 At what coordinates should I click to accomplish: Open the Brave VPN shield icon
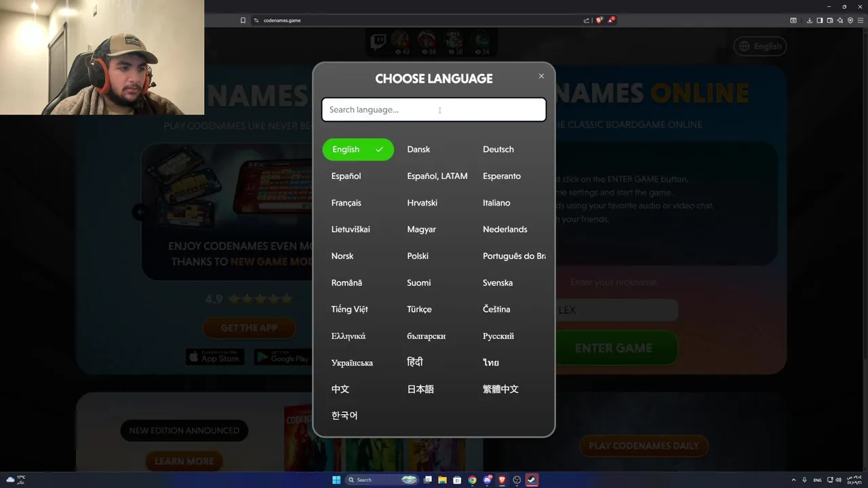pyautogui.click(x=850, y=20)
